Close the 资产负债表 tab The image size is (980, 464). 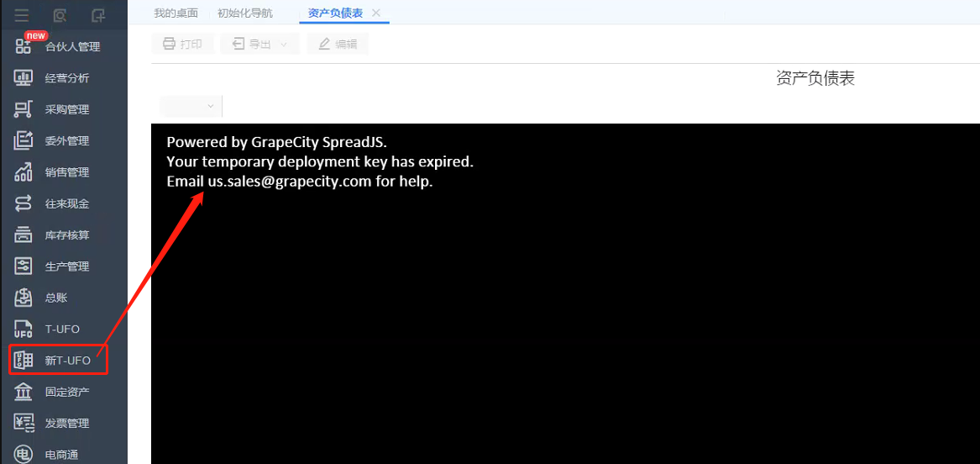tap(375, 13)
